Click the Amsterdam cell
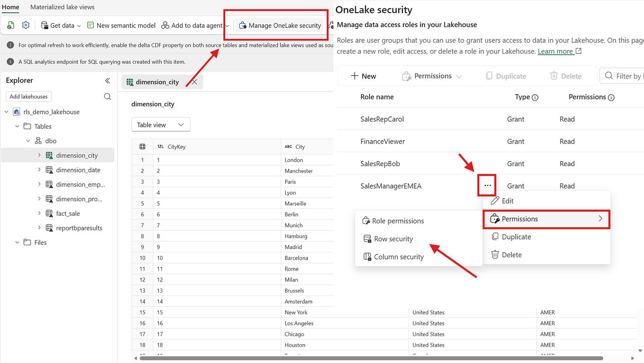Image resolution: width=644 pixels, height=363 pixels. click(307, 301)
